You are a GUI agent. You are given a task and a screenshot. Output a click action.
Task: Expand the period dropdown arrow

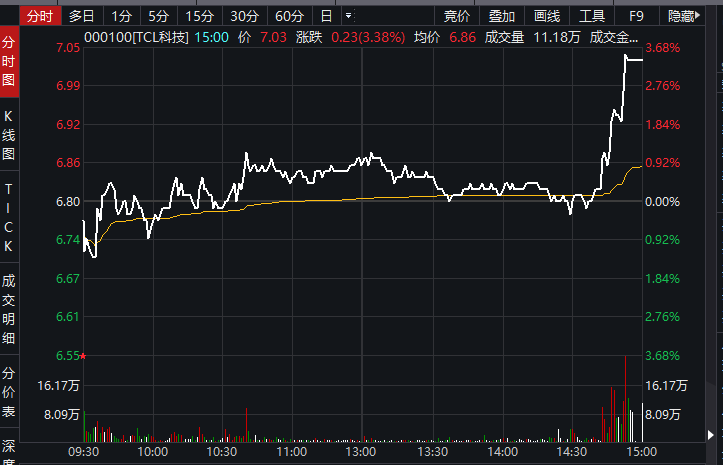click(x=348, y=16)
